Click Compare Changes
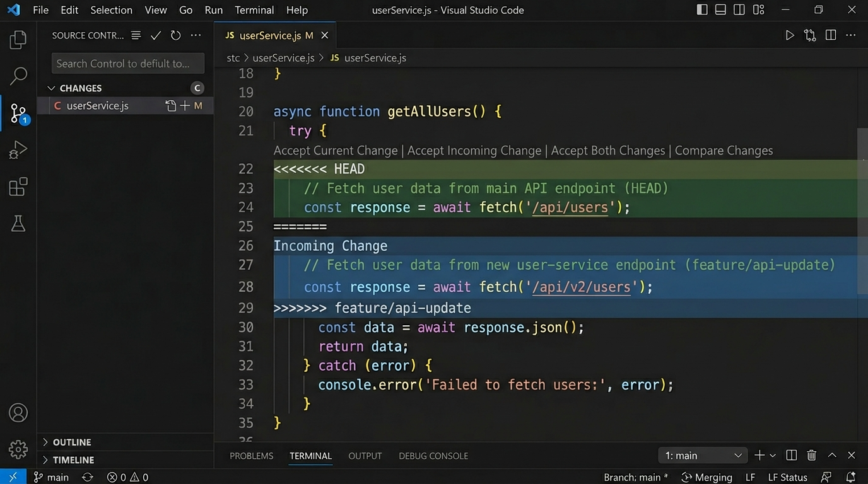The width and height of the screenshot is (868, 484). 724,151
